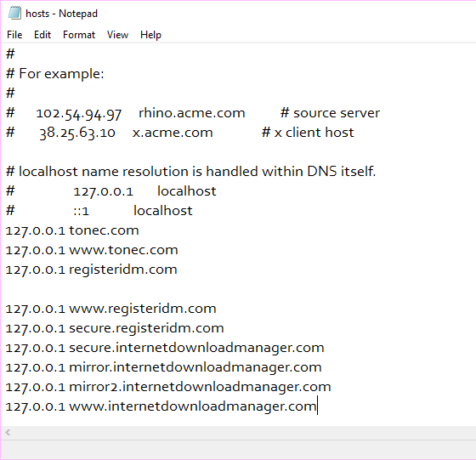Click the Notepad icon in title bar
Screen dimensions: 476x460
14,14
